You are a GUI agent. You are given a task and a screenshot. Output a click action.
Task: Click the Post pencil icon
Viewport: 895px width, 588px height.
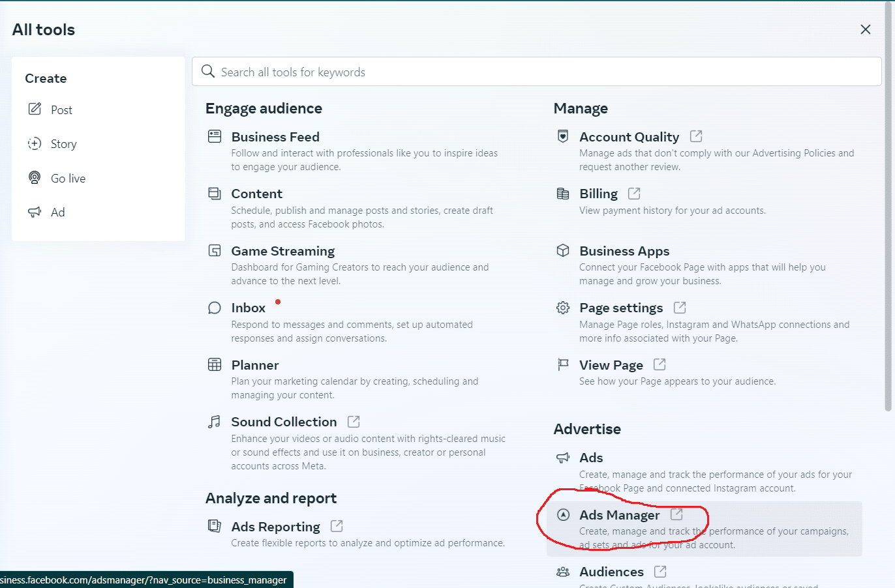click(x=35, y=109)
